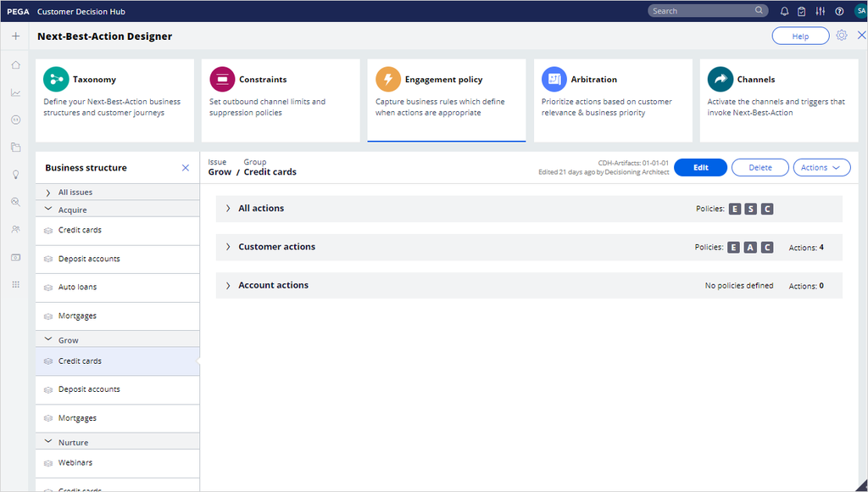This screenshot has width=868, height=492.
Task: Click the folder icon in the left sidebar
Action: point(15,147)
